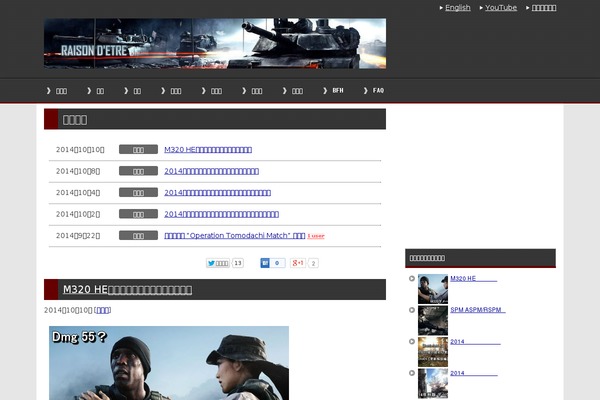
Task: Open the FAQ navigation menu item
Action: (x=378, y=91)
